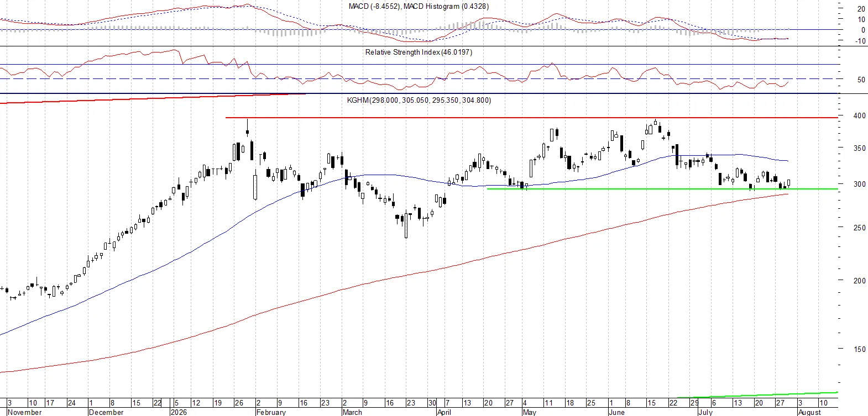868x416 pixels.
Task: Click the RSI 50 level label
Action: tap(861, 80)
